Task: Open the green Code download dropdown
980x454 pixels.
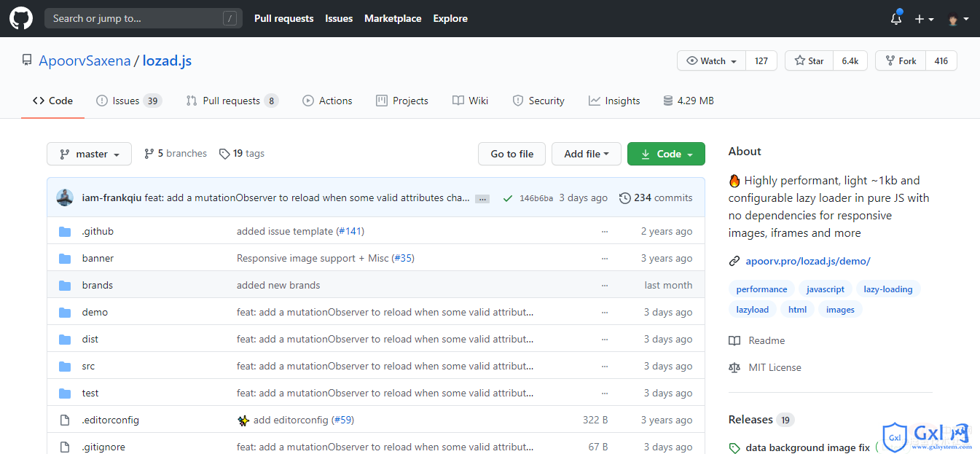Action: coord(666,154)
